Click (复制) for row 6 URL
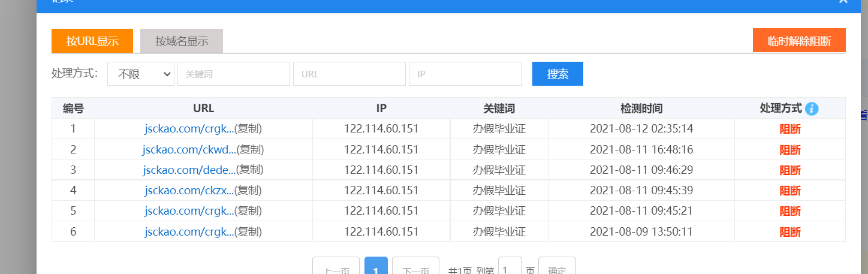The height and width of the screenshot is (274, 868). pos(248,231)
